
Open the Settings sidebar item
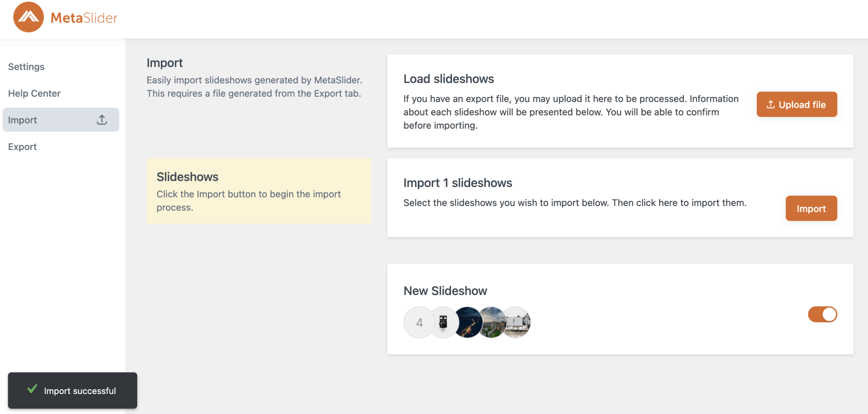click(26, 67)
